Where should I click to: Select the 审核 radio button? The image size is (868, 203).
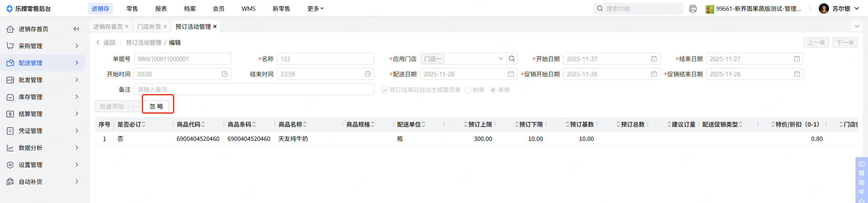(x=493, y=90)
